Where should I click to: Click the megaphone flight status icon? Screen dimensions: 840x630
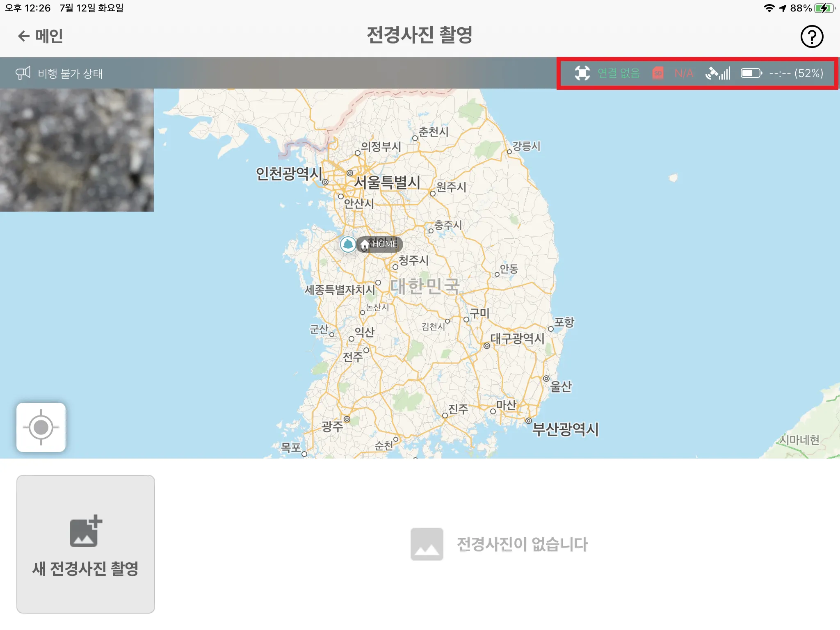(x=23, y=73)
